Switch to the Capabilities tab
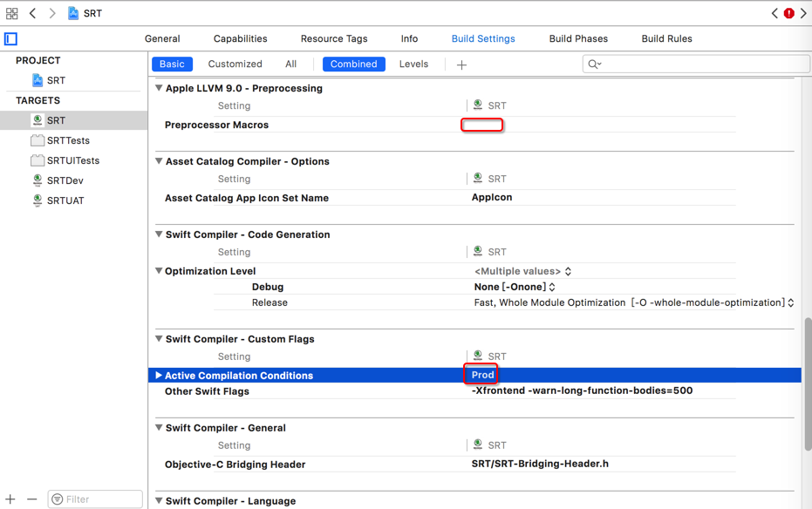The height and width of the screenshot is (509, 812). [x=240, y=38]
